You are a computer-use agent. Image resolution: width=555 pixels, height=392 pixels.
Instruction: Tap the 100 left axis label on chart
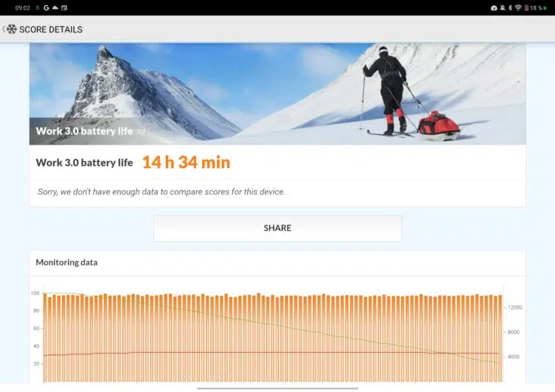pos(35,293)
